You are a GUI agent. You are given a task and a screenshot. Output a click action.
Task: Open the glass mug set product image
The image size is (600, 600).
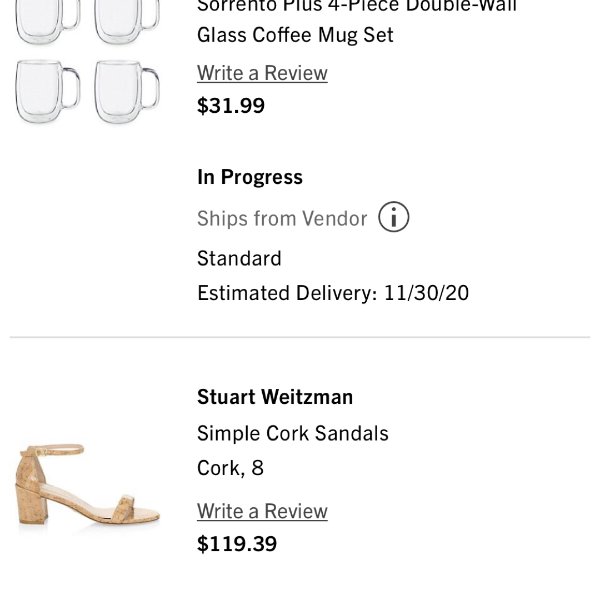point(87,61)
